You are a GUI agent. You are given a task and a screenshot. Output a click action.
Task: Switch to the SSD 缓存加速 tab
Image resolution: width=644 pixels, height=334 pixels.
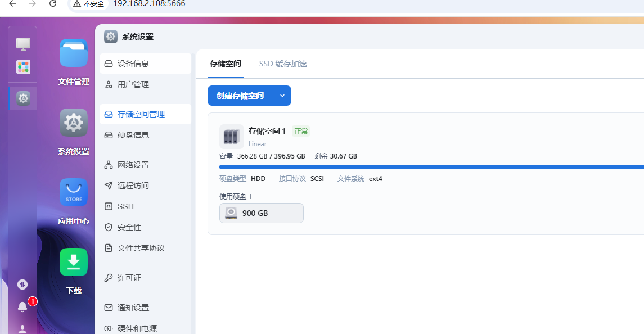tap(283, 64)
